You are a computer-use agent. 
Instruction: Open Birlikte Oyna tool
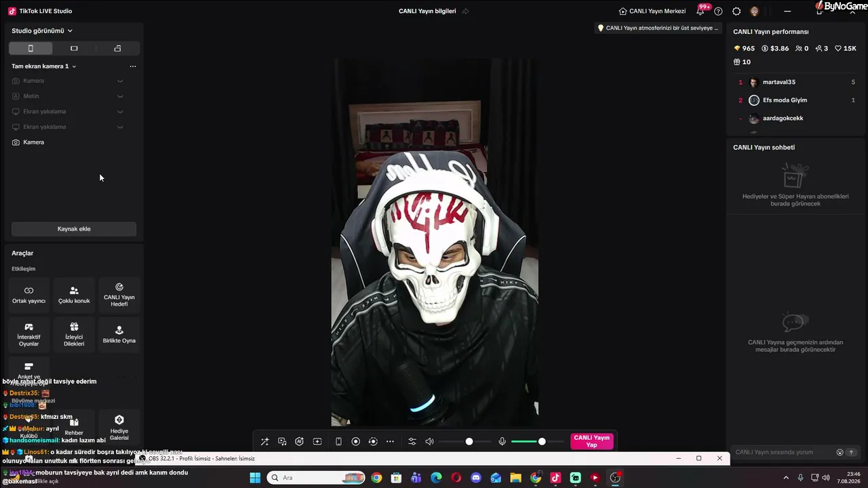119,335
